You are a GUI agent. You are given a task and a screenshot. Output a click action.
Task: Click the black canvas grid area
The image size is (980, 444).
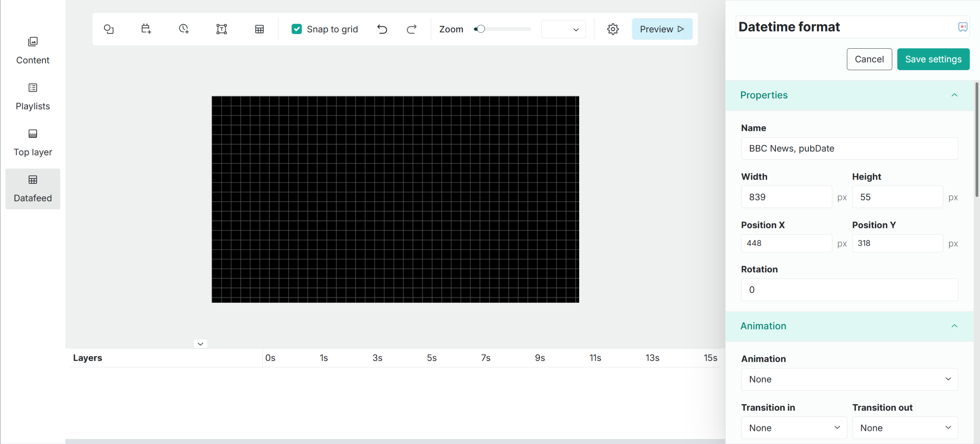point(395,199)
